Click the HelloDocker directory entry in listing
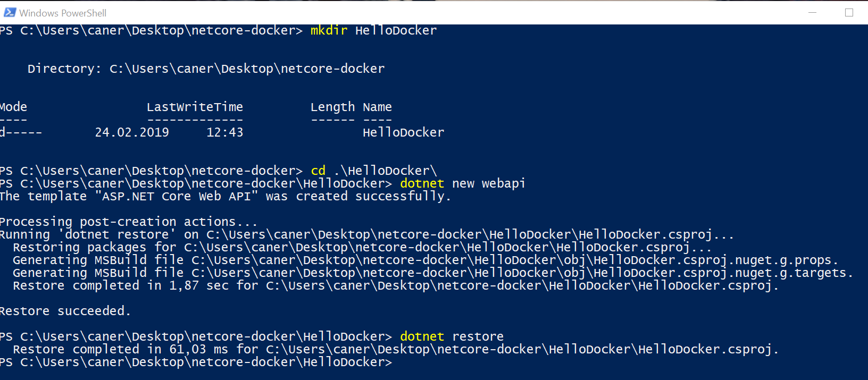 point(403,132)
